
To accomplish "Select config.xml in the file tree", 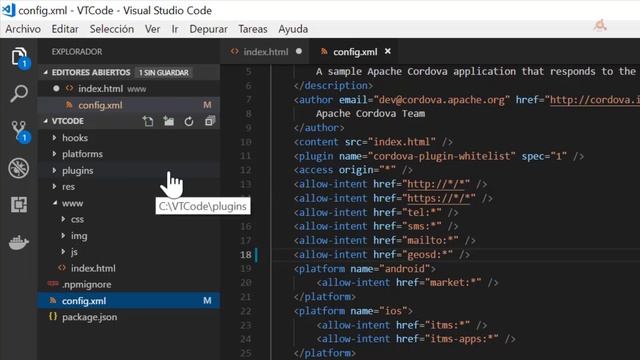I will [x=129, y=301].
